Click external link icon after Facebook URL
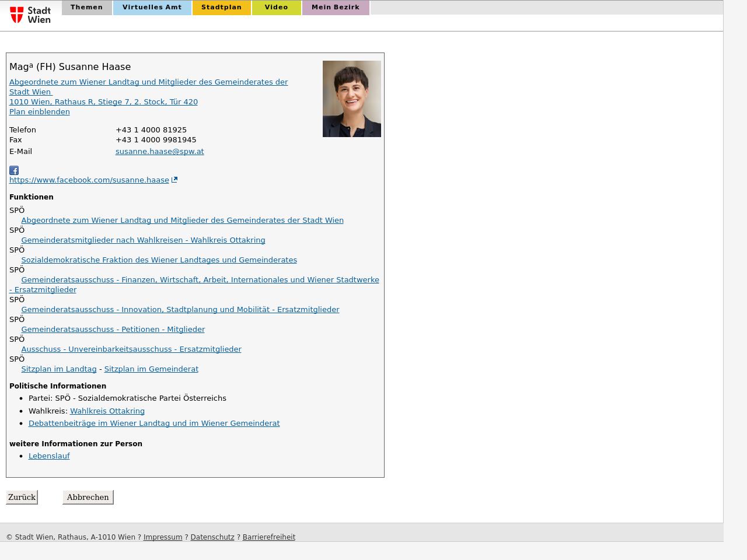747x560 pixels. point(174,180)
